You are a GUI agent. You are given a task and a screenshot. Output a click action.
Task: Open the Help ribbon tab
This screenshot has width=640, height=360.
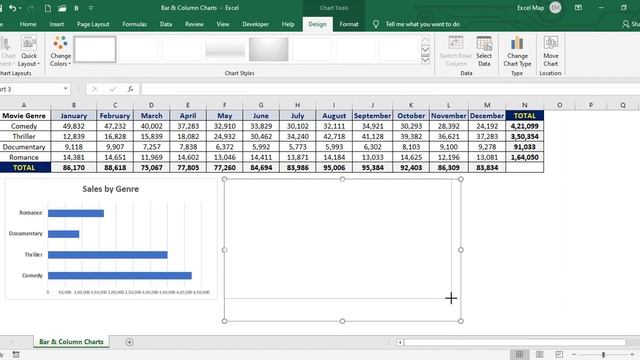click(288, 24)
